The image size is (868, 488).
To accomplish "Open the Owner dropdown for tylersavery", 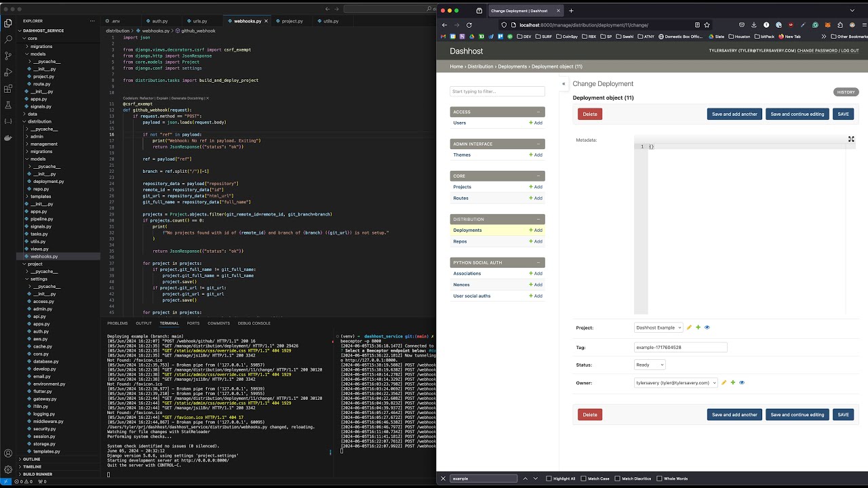I will (675, 383).
